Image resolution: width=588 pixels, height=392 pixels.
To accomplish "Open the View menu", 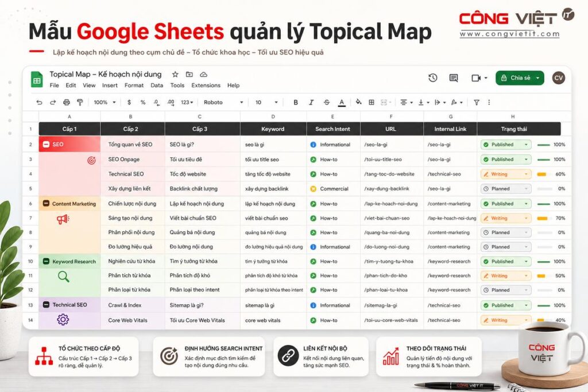I will click(89, 86).
